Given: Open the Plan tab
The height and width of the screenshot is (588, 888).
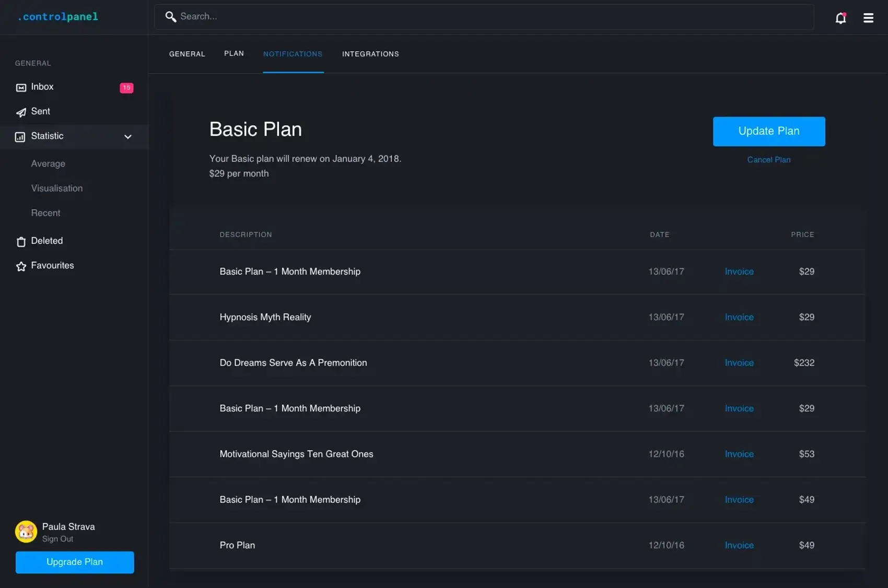Looking at the screenshot, I should point(234,53).
